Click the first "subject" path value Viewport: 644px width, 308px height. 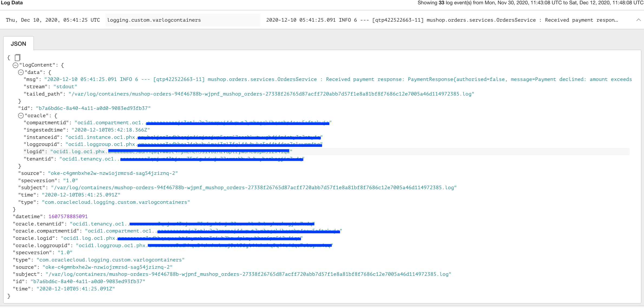[254, 188]
